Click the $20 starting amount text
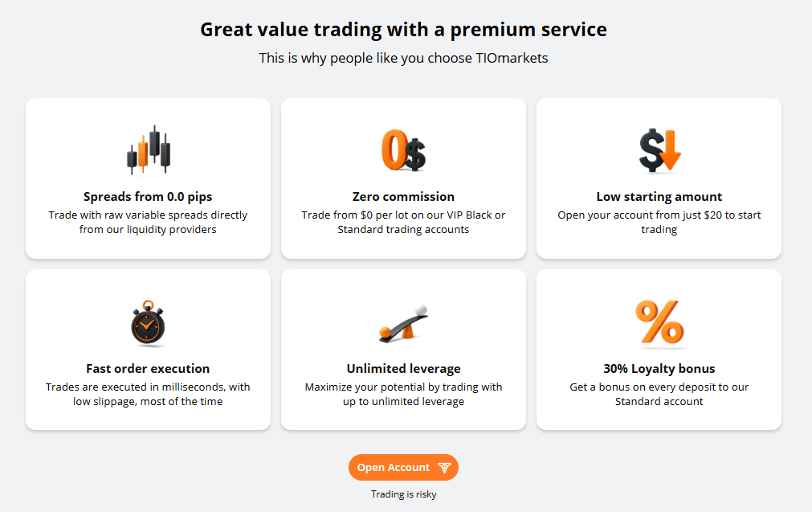The image size is (812, 512). click(710, 215)
